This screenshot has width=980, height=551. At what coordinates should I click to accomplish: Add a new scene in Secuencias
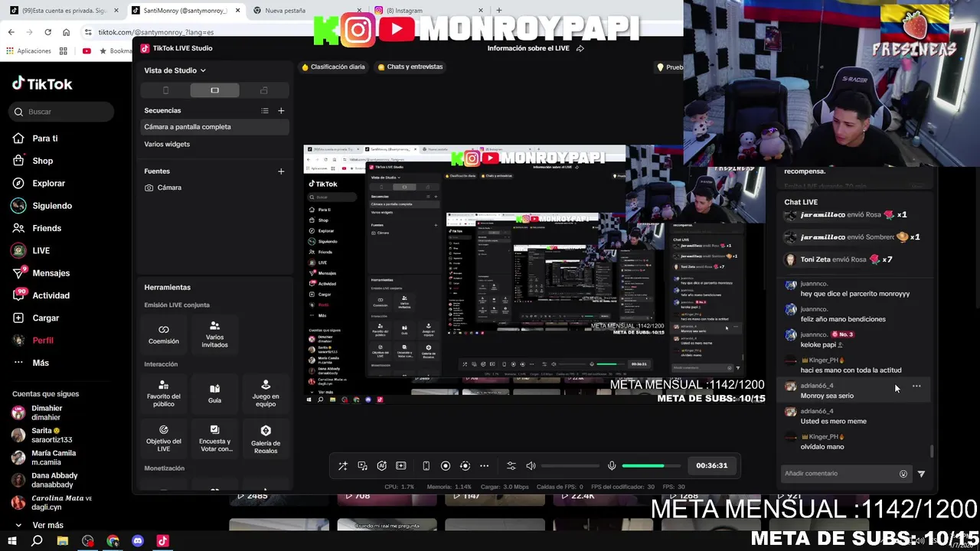281,110
